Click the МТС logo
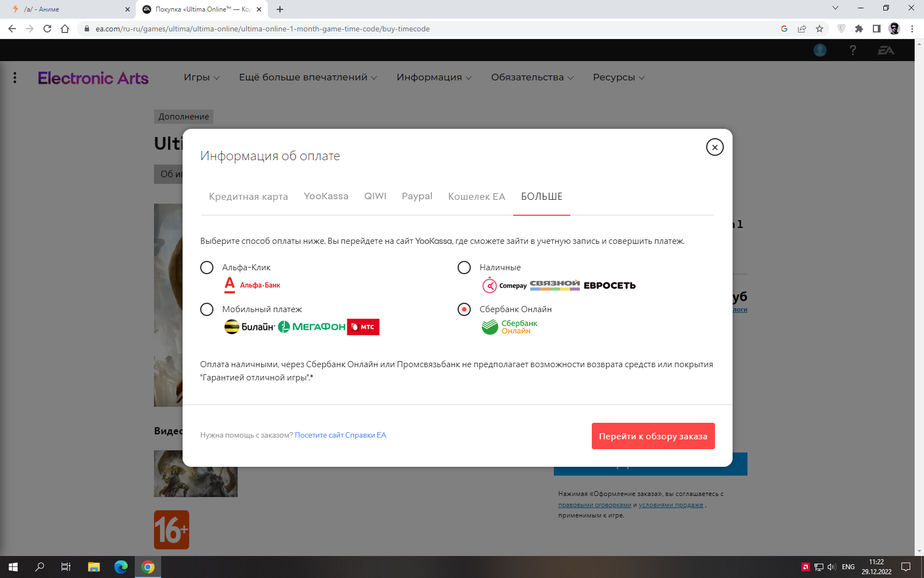The image size is (924, 578). [363, 327]
